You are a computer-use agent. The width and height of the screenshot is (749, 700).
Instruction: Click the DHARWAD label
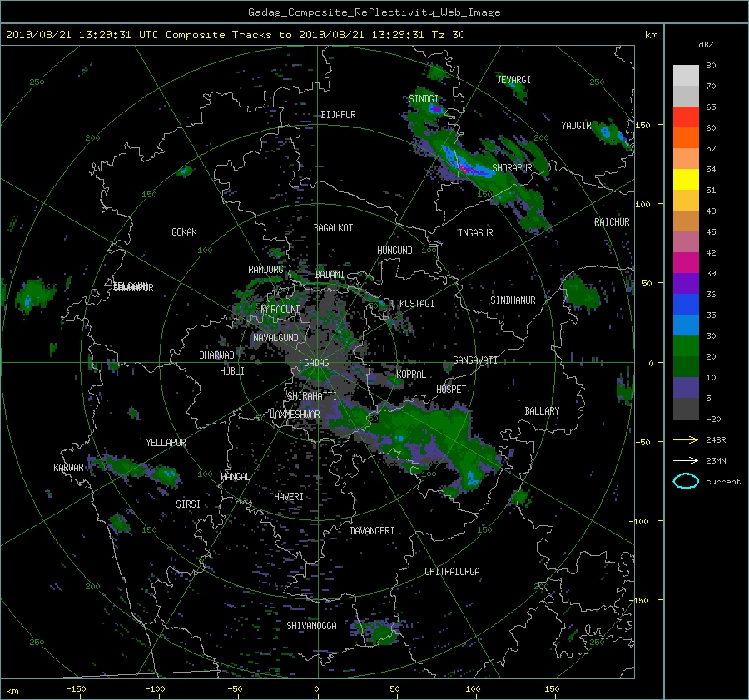tap(217, 355)
